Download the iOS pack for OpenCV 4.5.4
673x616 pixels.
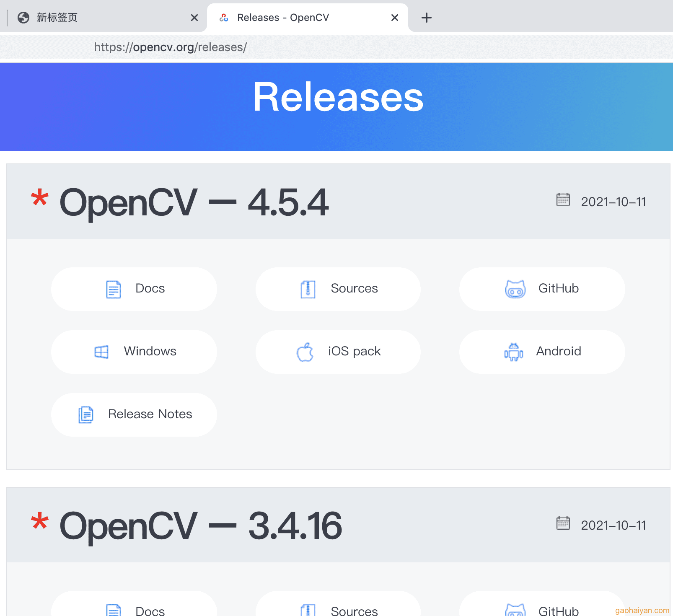click(338, 352)
